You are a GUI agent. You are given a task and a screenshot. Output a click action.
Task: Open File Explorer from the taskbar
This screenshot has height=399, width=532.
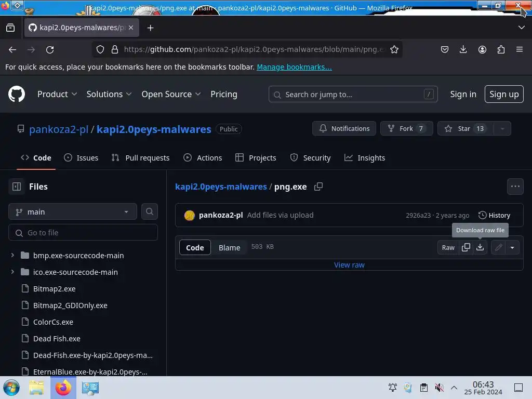tap(36, 388)
